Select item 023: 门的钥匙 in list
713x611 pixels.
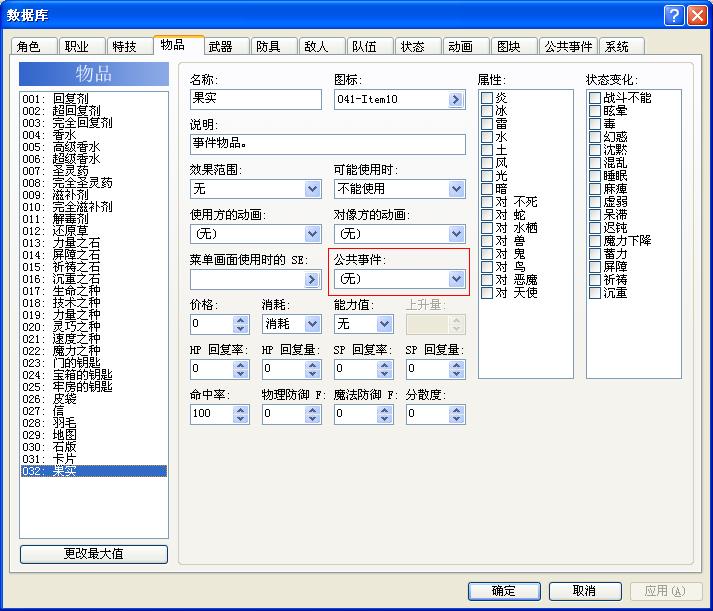tap(94, 363)
